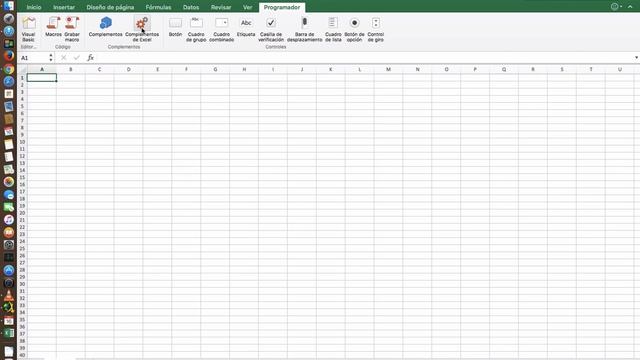Switch to the Inicio tab
The height and width of the screenshot is (360, 640).
34,7
